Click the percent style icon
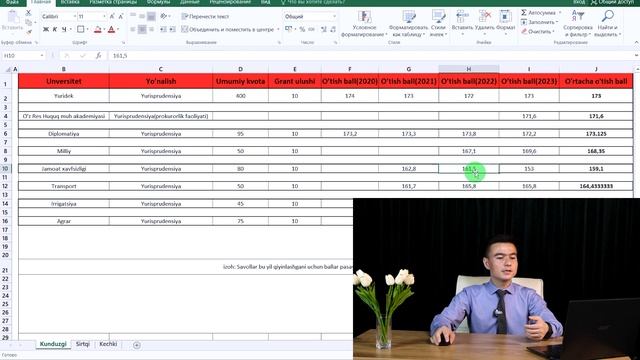The width and height of the screenshot is (640, 360). (x=302, y=29)
